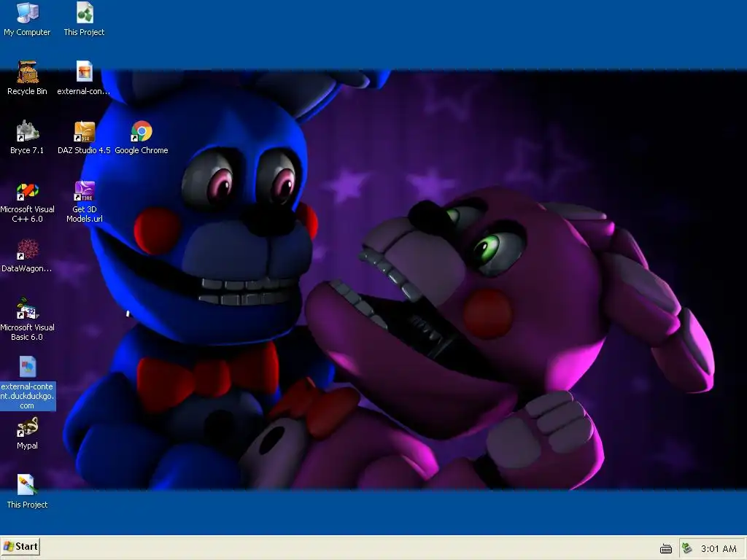
Task: Open the Google Chrome shortcut
Action: [x=142, y=137]
